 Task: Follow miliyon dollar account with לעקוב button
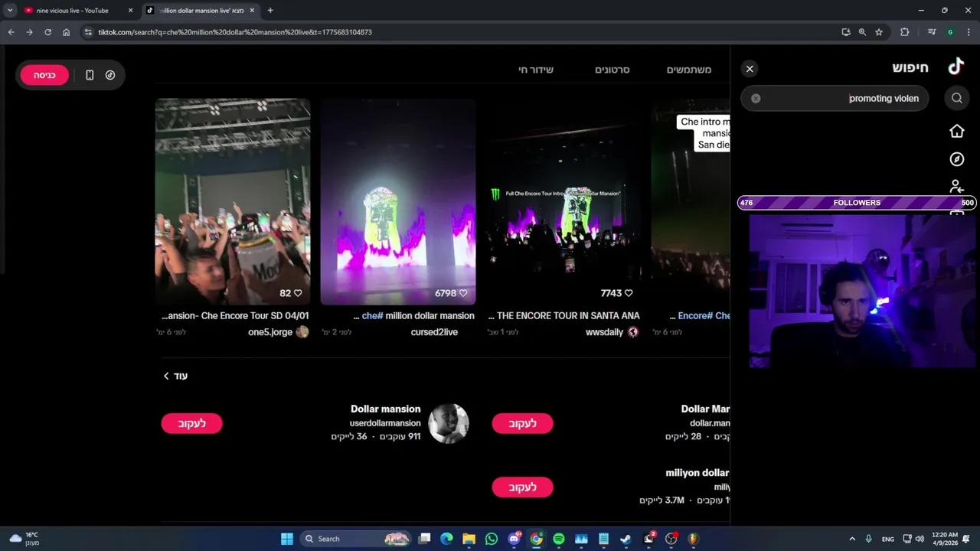522,487
